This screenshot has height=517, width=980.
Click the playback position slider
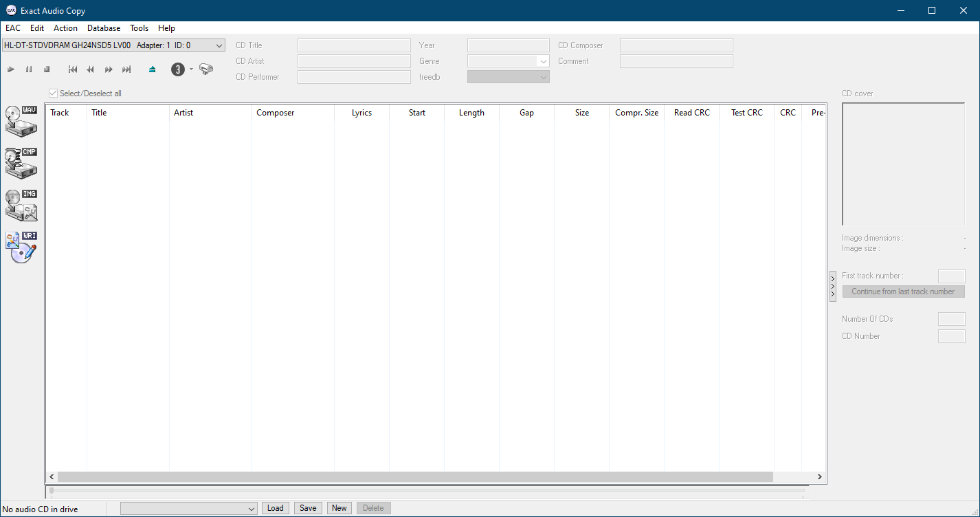tap(426, 491)
